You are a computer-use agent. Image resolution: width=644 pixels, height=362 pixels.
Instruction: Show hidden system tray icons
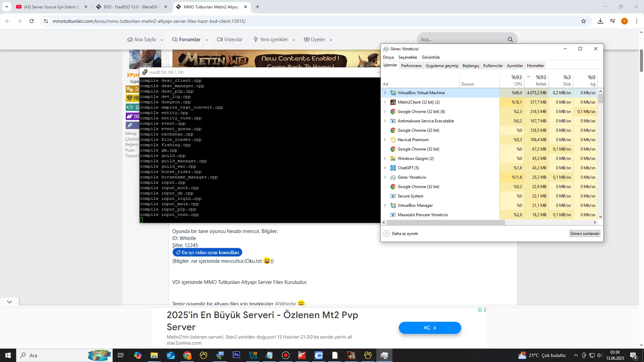click(576, 355)
